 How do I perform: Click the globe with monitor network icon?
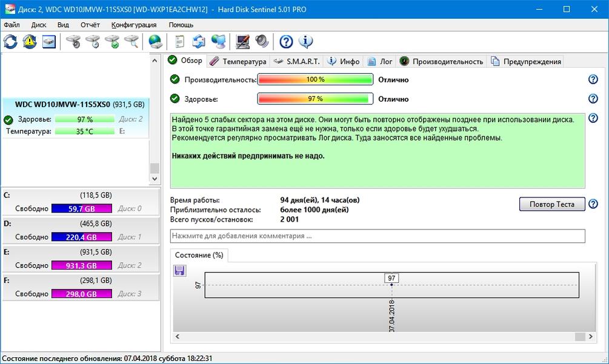(x=218, y=42)
